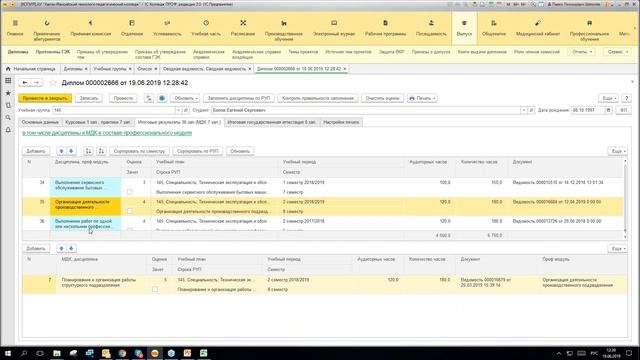This screenshot has height=360, width=640.
Task: Click Сортировать по семестру button
Action: click(x=139, y=151)
